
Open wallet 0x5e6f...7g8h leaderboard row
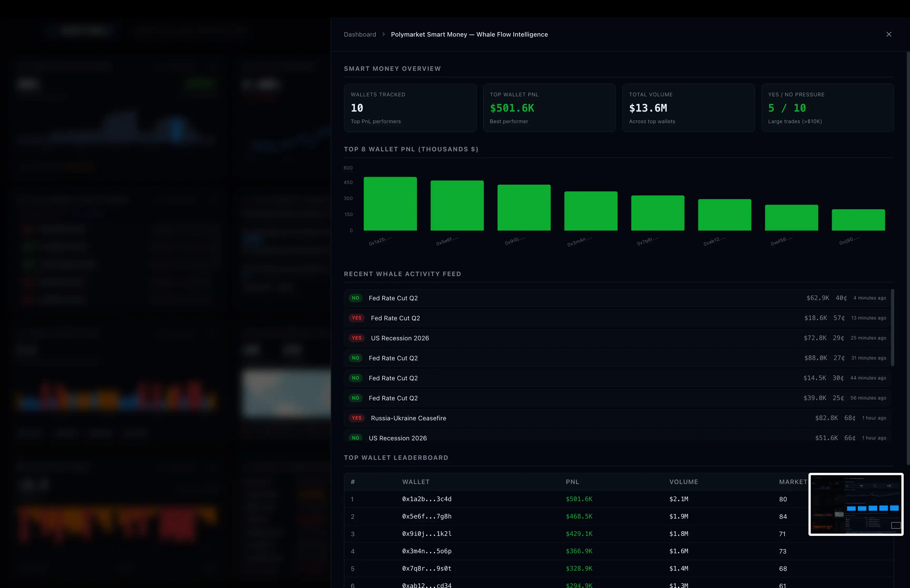click(427, 517)
